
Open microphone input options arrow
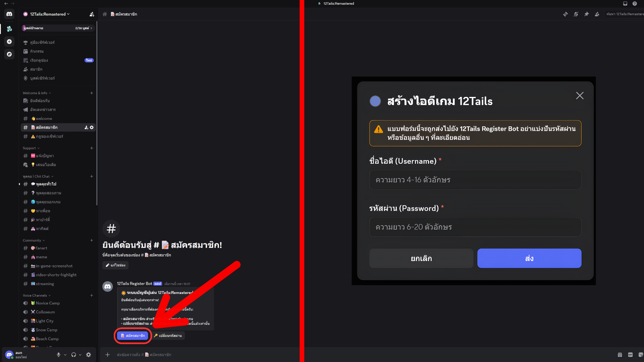click(x=65, y=355)
